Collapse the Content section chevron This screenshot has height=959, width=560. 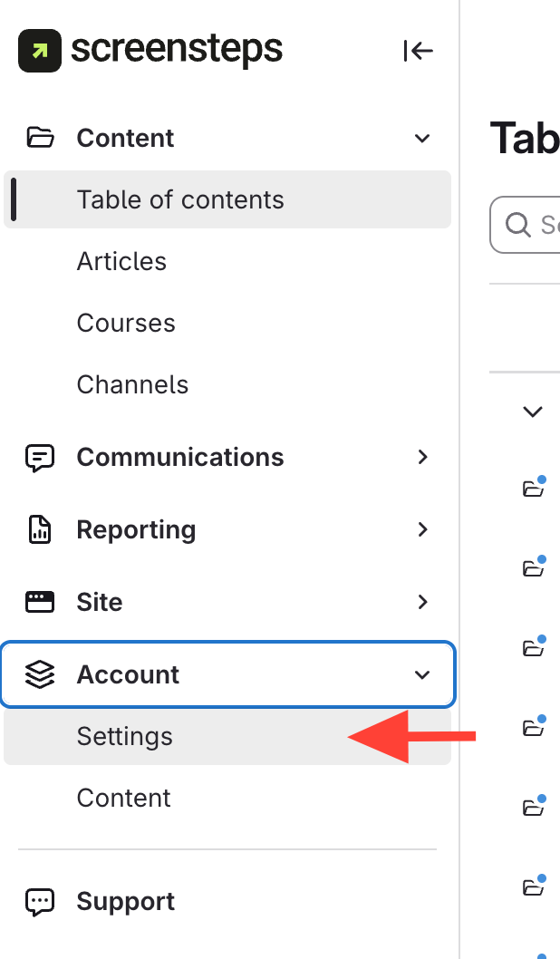click(x=421, y=139)
